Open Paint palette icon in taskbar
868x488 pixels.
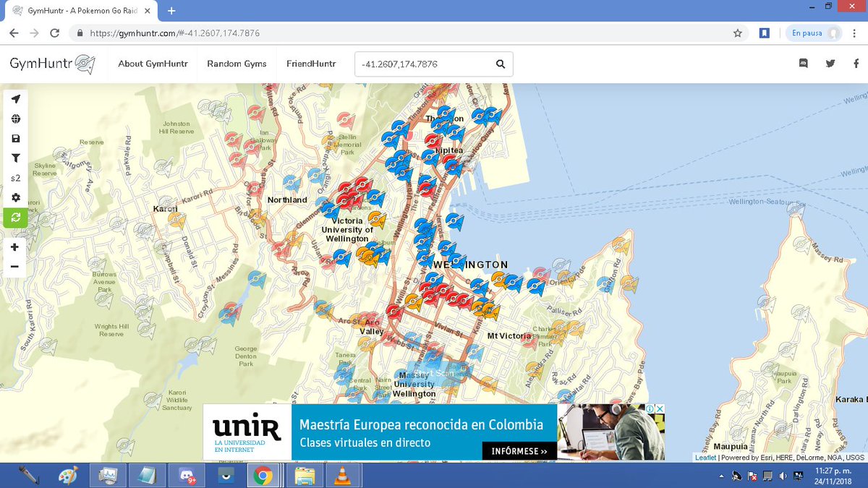(x=67, y=476)
